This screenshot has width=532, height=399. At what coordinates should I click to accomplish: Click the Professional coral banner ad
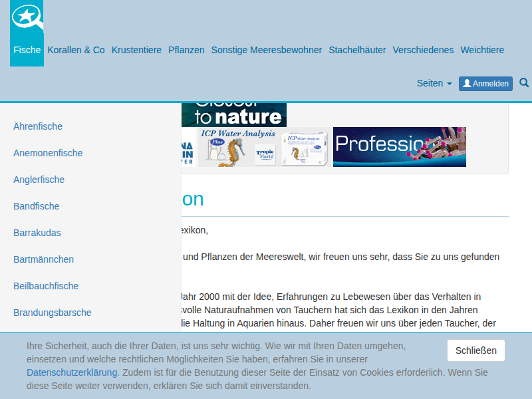point(399,147)
